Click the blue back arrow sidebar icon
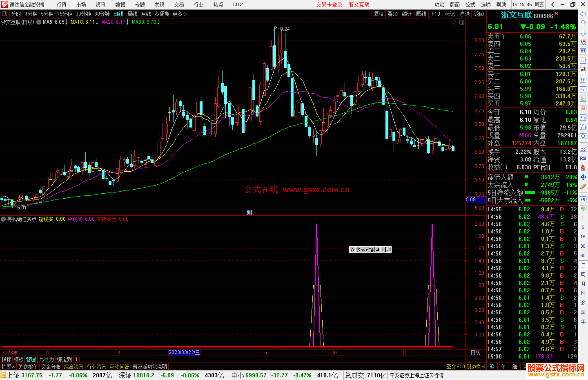588x380 pixels. (x=583, y=14)
